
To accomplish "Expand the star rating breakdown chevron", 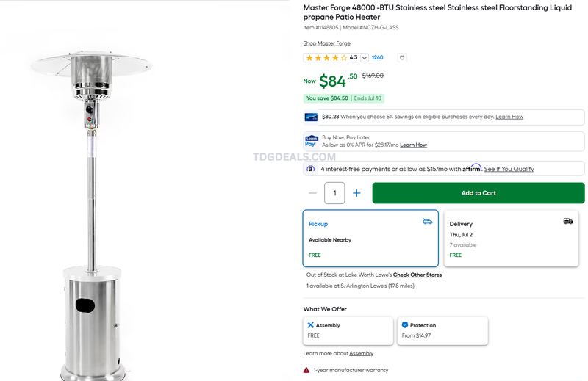I will (364, 58).
